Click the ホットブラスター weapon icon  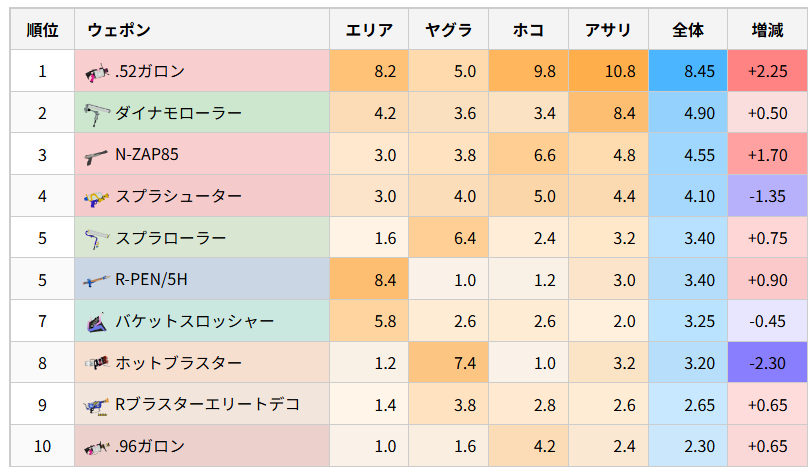coord(96,364)
